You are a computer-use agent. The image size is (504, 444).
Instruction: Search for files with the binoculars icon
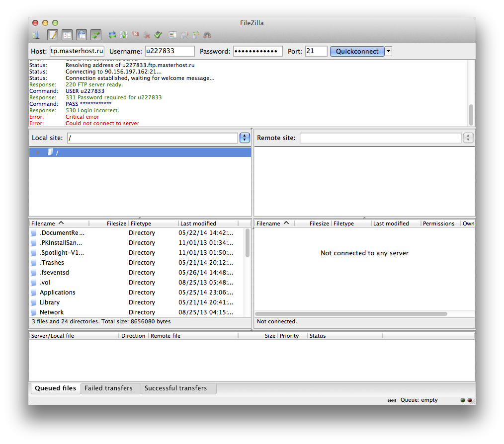(207, 35)
